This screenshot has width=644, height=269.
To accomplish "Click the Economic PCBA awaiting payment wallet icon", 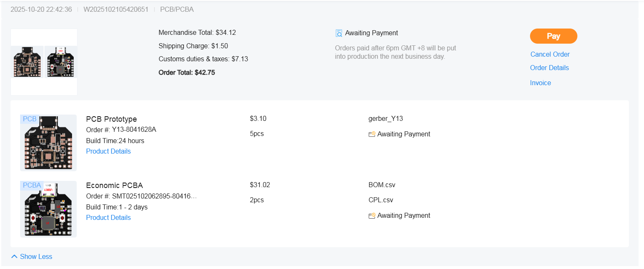I will [372, 216].
